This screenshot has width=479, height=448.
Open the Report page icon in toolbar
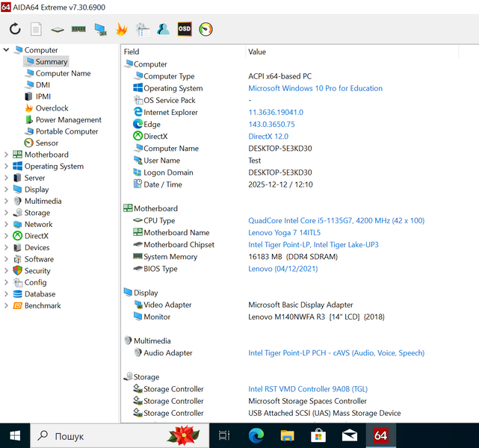(36, 29)
